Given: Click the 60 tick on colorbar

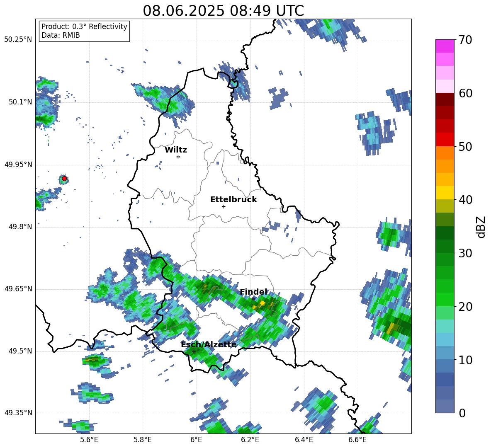Looking at the screenshot, I should (x=465, y=93).
